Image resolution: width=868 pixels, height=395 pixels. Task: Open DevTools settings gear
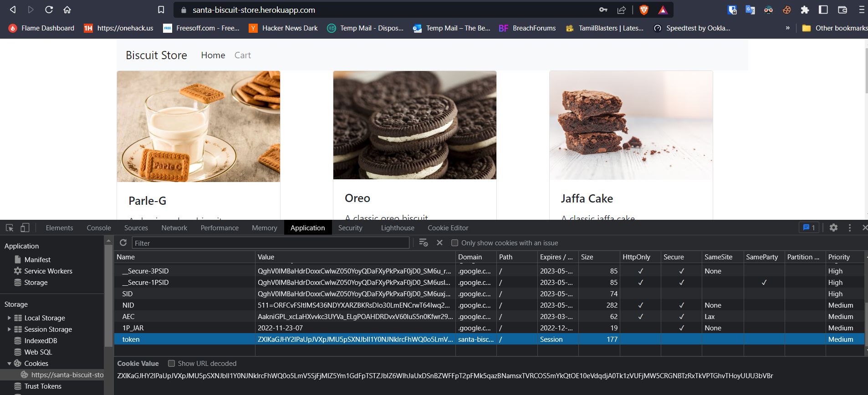[833, 228]
